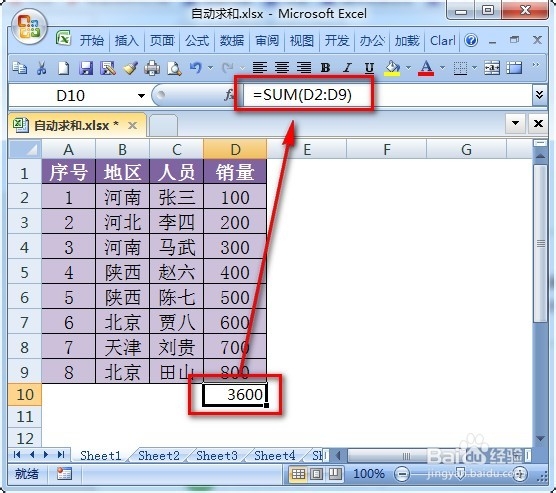Switch to Sheet2 tab

159,455
